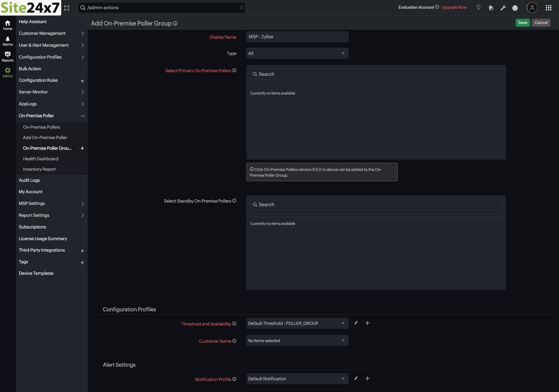
Task: Open Alarms via the bell sidebar icon
Action: click(8, 40)
